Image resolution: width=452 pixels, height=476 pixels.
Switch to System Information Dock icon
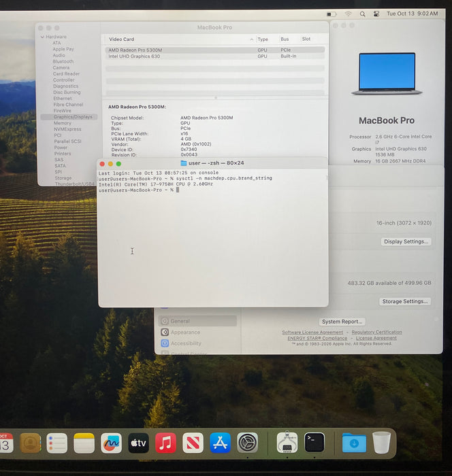[x=287, y=442]
